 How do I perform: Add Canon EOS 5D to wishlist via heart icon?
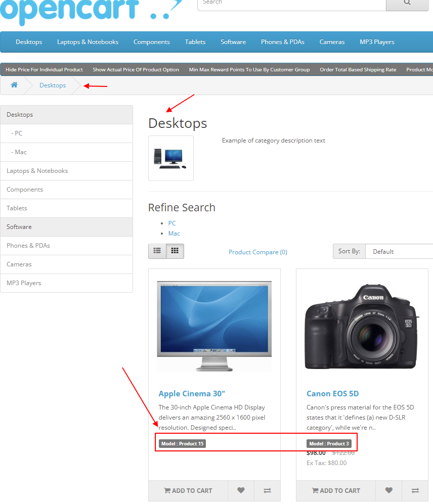coord(388,490)
